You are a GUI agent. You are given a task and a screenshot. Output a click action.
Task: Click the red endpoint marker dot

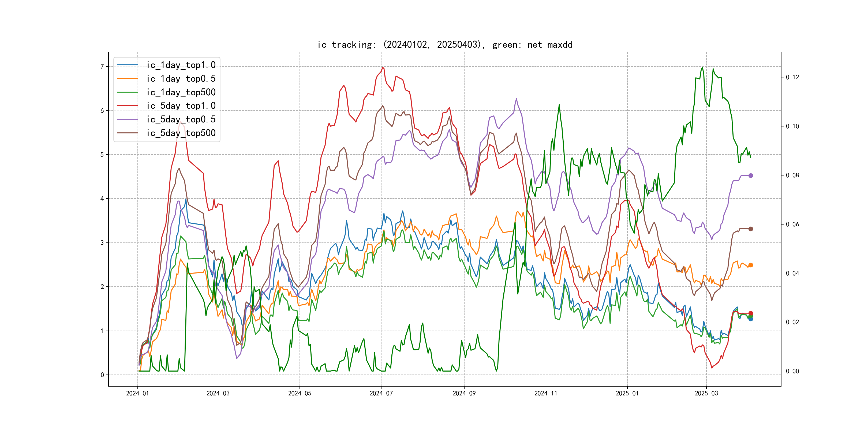click(751, 313)
